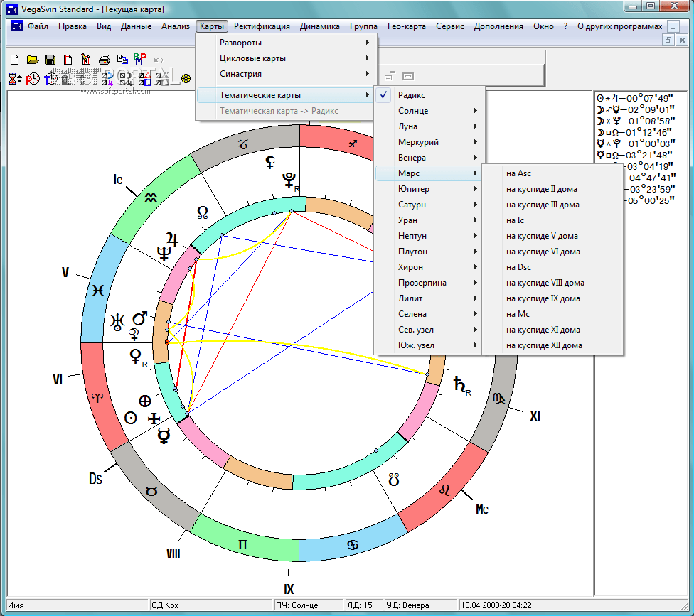Viewport: 694px width, 616px height.
Task: Expand the Луна submenu
Action: (429, 126)
